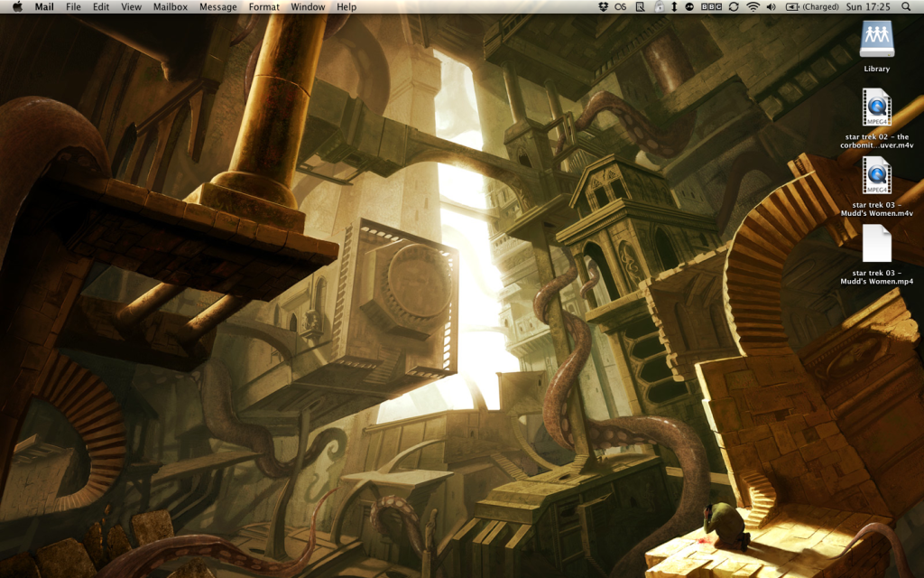The height and width of the screenshot is (578, 924).
Task: Select blank Mudd's Women.mp4 file icon
Action: [x=877, y=243]
